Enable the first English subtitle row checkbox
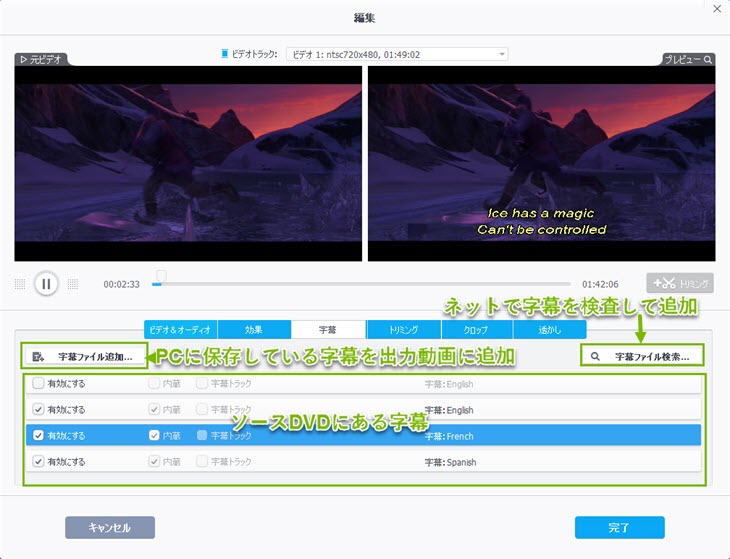 (x=38, y=384)
